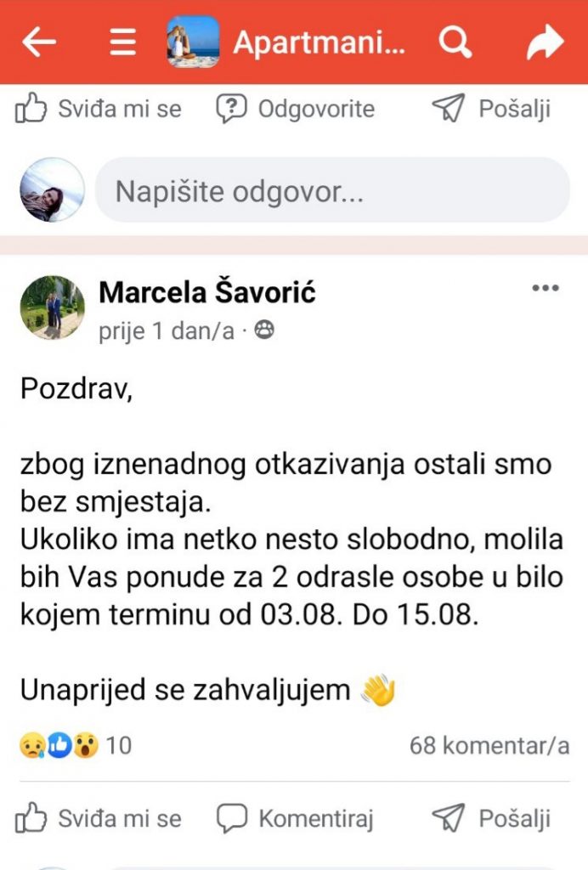588x870 pixels.
Task: Tap the search magnifier icon
Action: 456,42
